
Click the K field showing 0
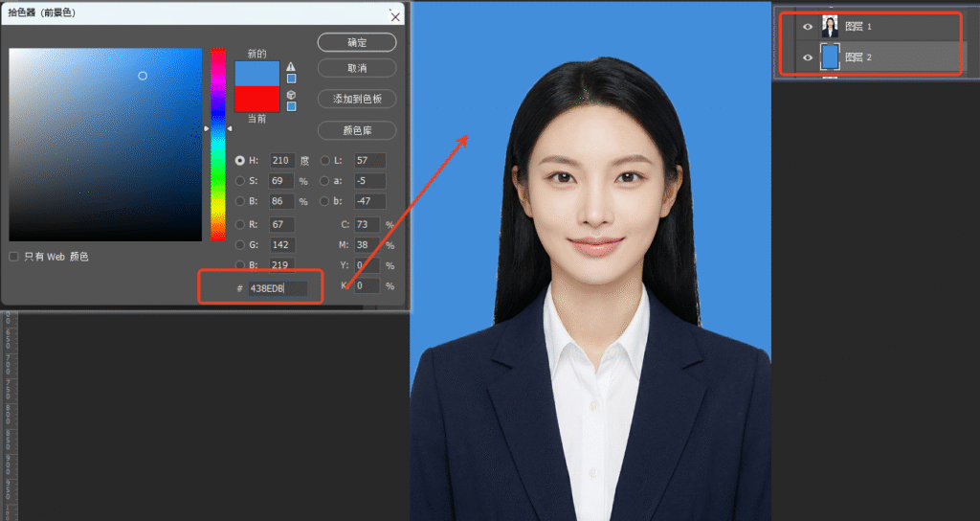click(367, 285)
